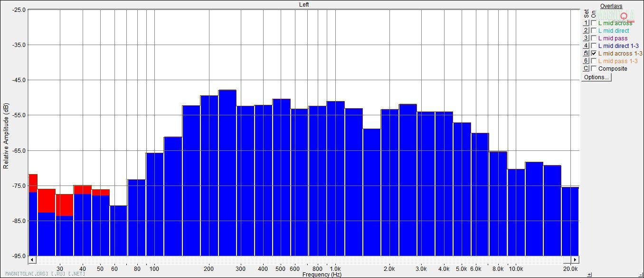Click the Frequency (Hz) axis label
This screenshot has width=644, height=278.
(322, 275)
